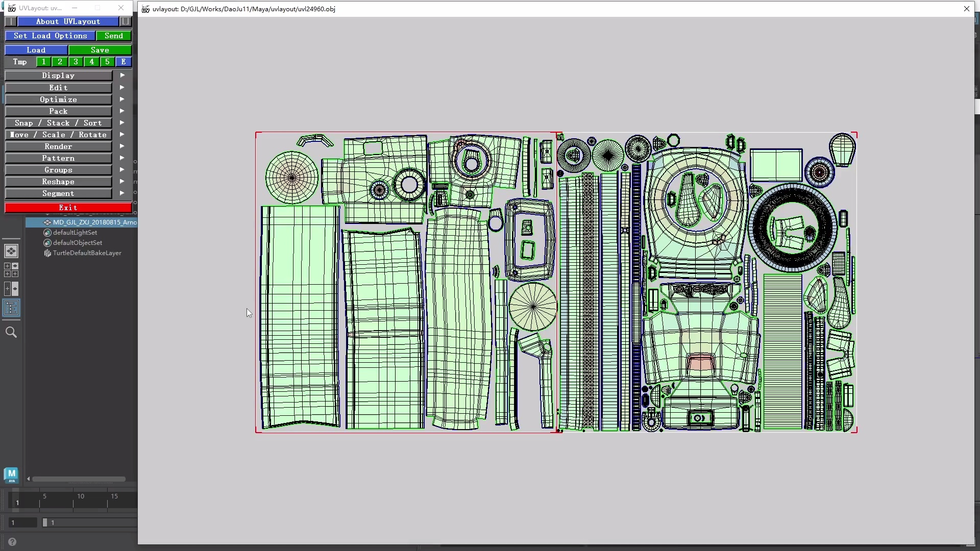Choose the two-pane side-by-side layout icon

(x=11, y=289)
